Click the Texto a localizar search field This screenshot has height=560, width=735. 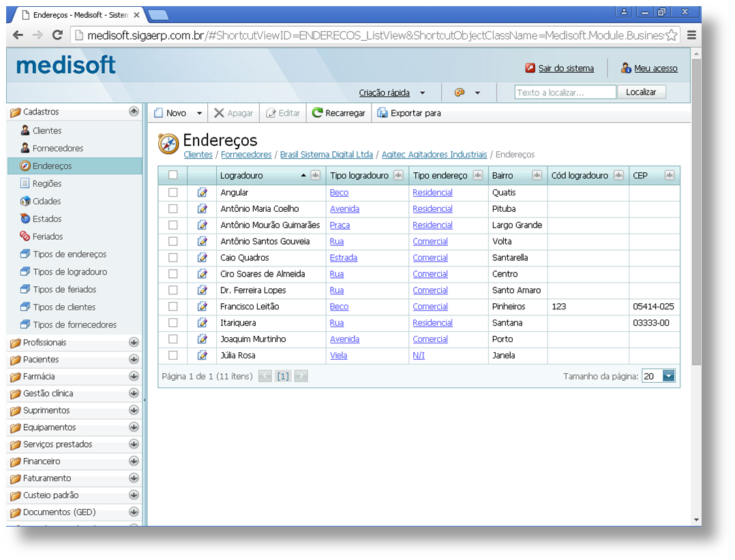tap(565, 92)
